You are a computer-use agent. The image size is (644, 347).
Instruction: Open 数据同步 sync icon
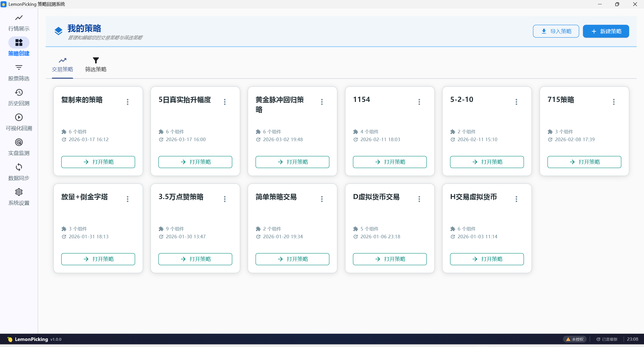pyautogui.click(x=19, y=167)
